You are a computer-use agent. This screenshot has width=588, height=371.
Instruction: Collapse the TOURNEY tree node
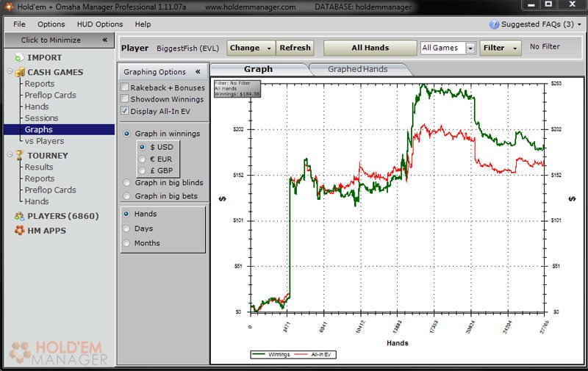click(x=10, y=154)
